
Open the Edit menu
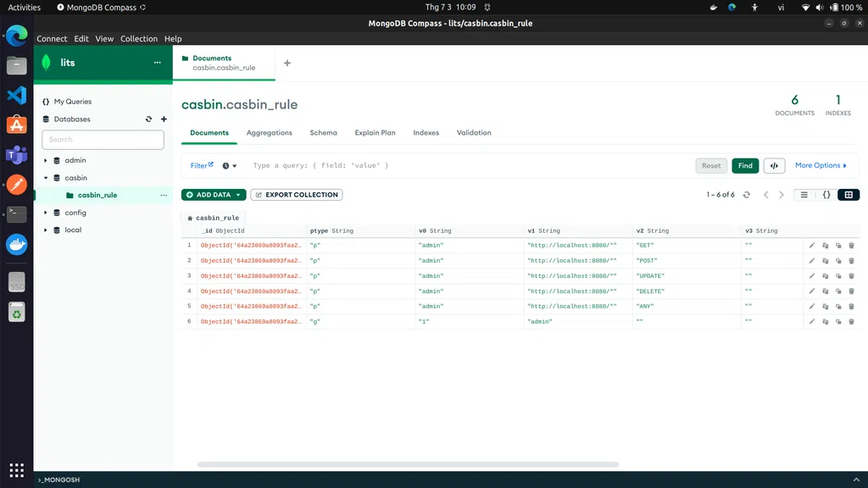[x=81, y=39]
